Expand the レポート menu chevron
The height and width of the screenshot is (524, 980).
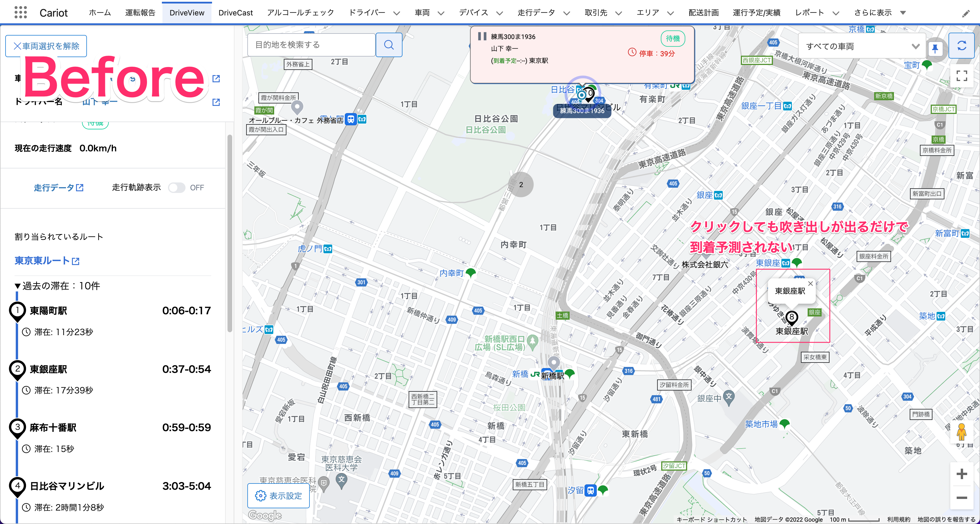tap(835, 13)
